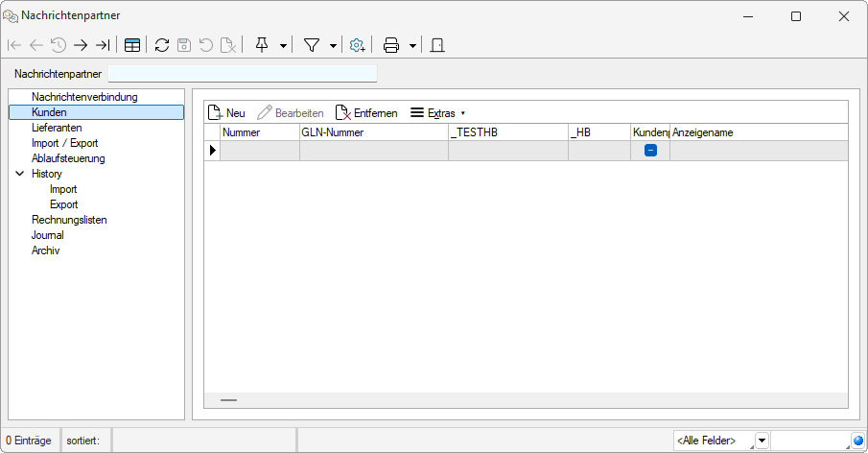Go to the next record arrow
Screen dimensions: 868x453
(81, 45)
